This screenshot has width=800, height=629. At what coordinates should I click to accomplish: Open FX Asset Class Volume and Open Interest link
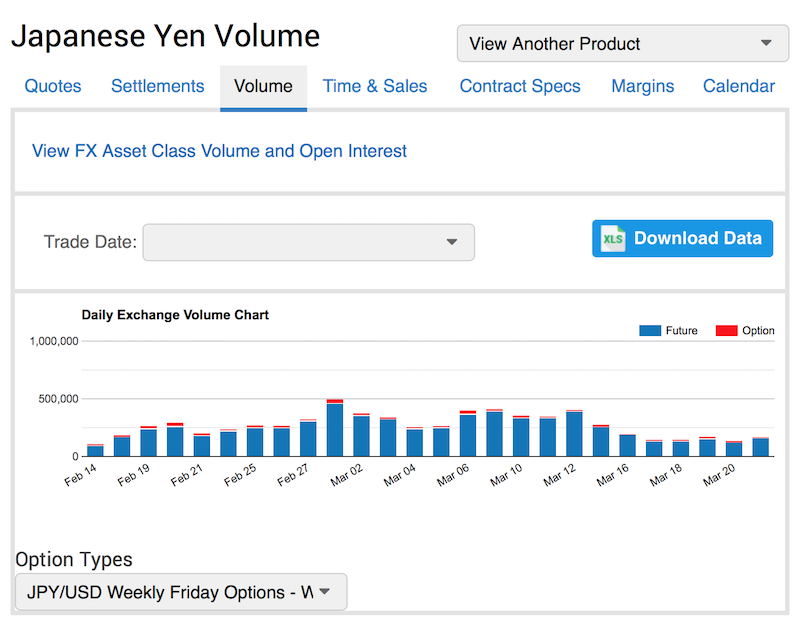pos(220,151)
